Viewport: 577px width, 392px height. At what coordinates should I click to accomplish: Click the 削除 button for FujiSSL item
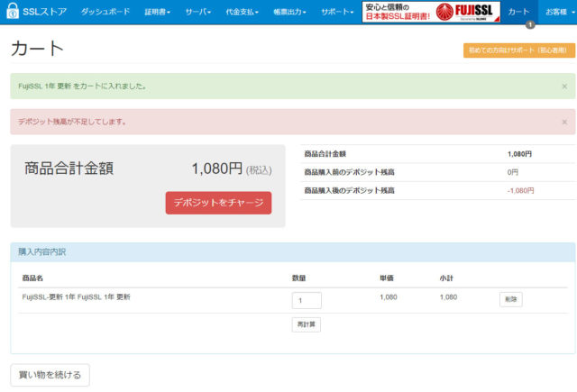511,299
